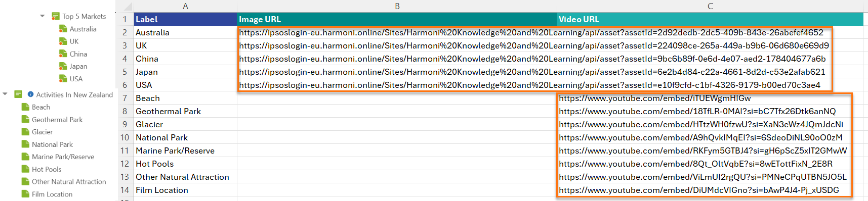
Task: Select row 7 header
Action: (x=125, y=98)
